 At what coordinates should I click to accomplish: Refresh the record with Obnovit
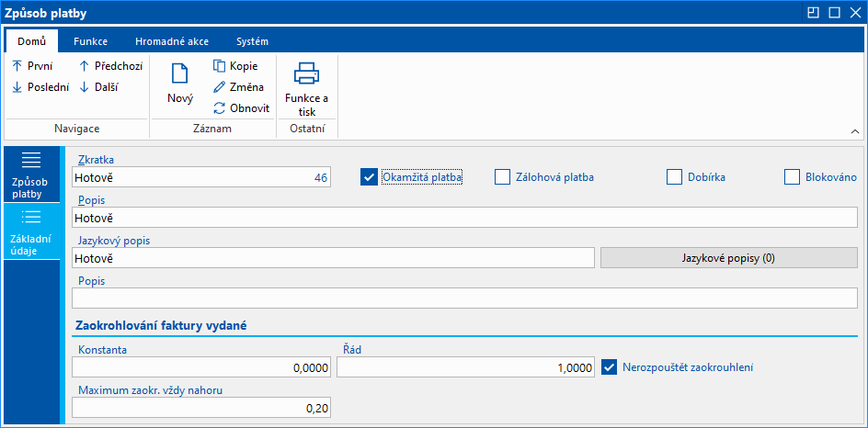point(241,107)
